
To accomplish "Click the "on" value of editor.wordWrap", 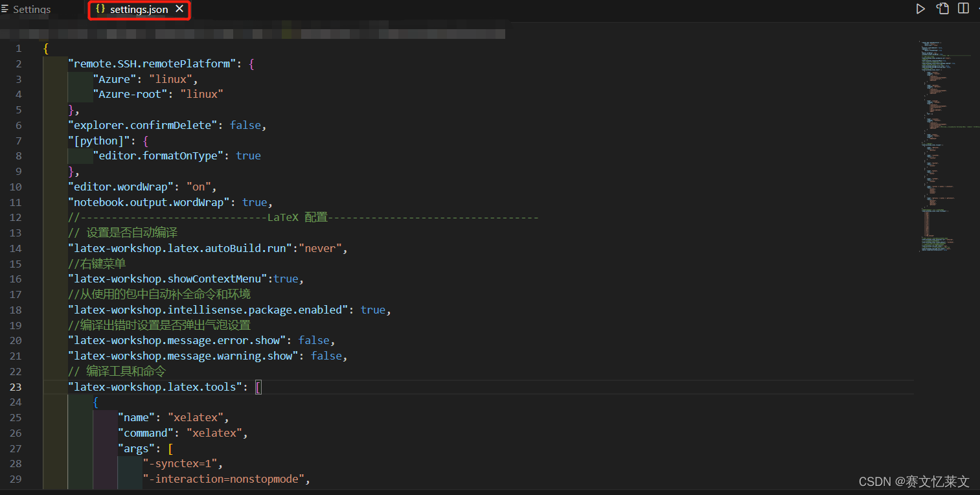I will click(x=199, y=187).
